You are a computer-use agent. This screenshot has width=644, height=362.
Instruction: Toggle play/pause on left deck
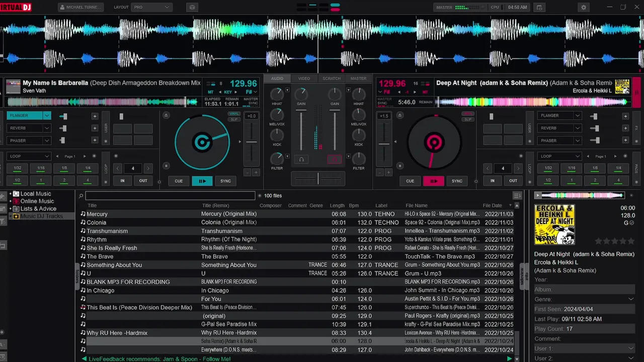point(202,181)
